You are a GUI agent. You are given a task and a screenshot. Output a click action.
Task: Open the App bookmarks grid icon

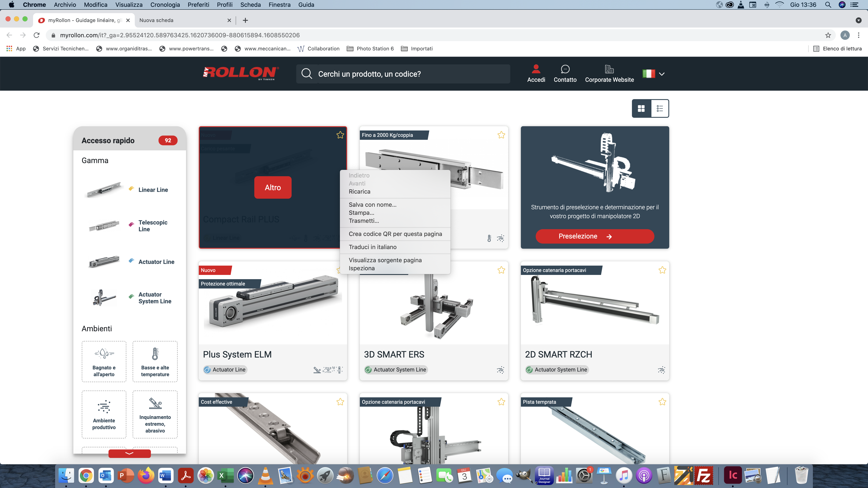pyautogui.click(x=15, y=49)
